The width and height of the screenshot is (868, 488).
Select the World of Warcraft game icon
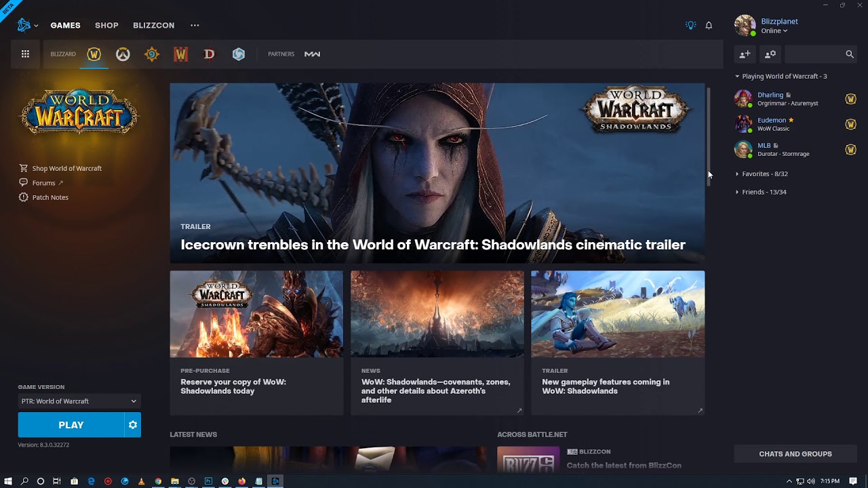[x=94, y=54]
